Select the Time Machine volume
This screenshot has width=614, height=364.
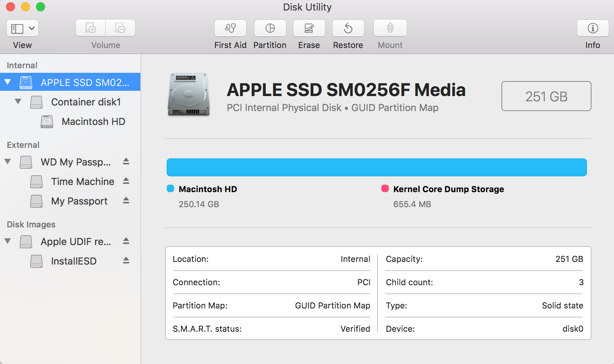[x=70, y=182]
